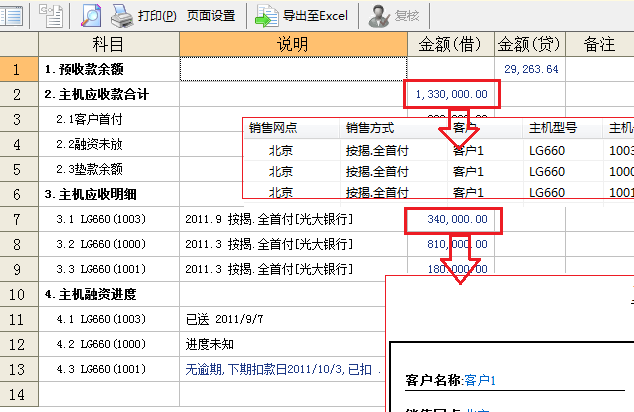Click cell 4.2 LG660(1000)

pos(109,344)
